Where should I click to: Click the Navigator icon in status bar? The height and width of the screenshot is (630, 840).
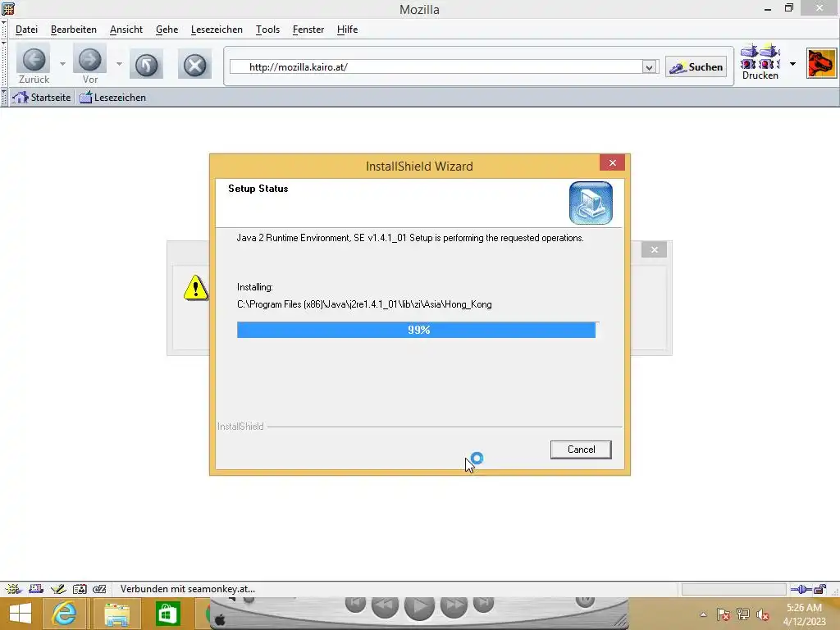point(13,589)
